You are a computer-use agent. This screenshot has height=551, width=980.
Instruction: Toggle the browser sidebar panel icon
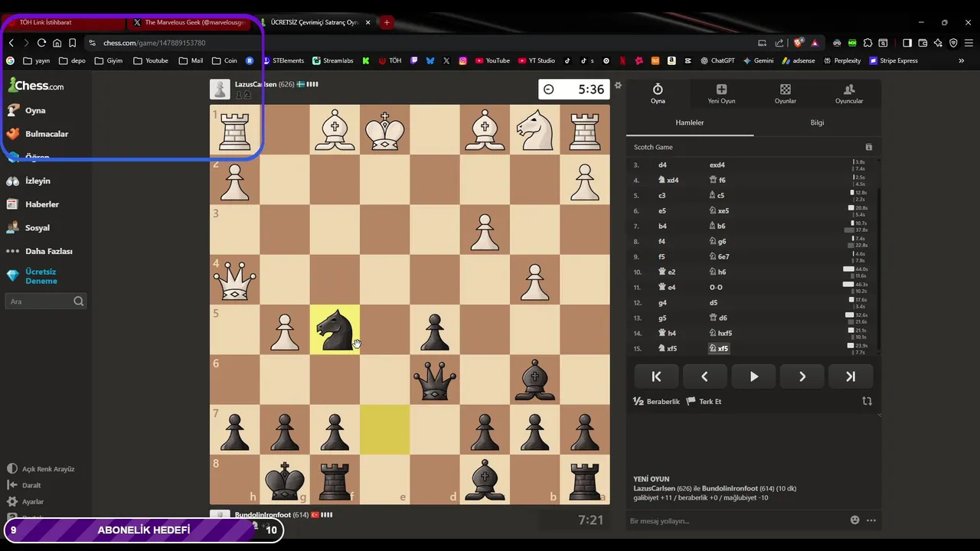point(907,43)
